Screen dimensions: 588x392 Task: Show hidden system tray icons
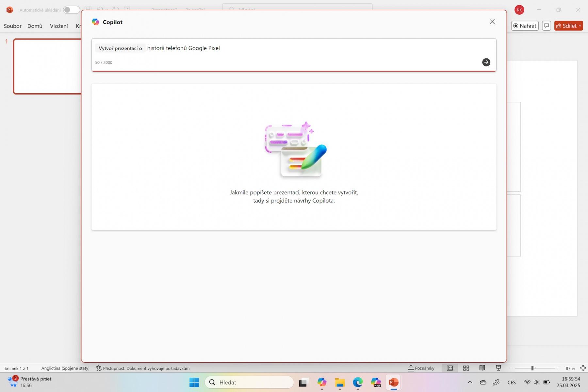[470, 382]
